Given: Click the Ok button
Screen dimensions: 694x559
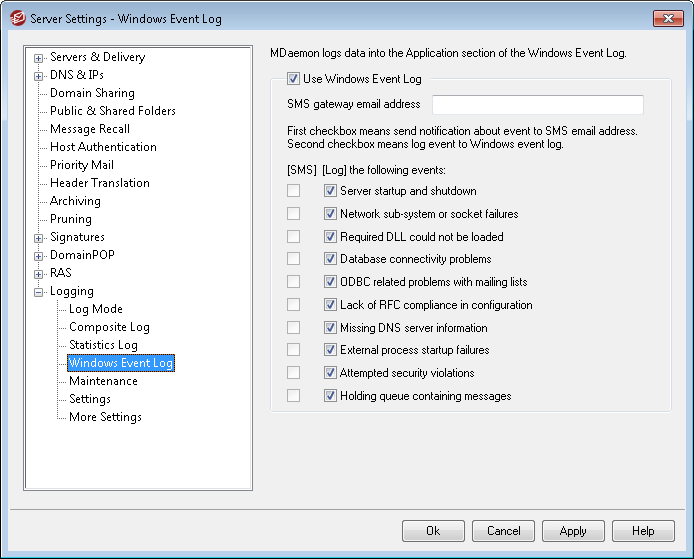Looking at the screenshot, I should 433,531.
